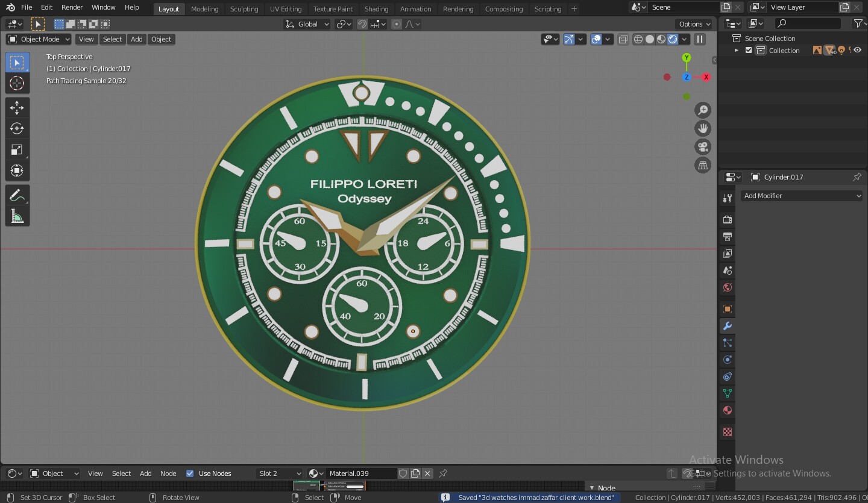
Task: Pause the viewport render preview
Action: coord(700,39)
